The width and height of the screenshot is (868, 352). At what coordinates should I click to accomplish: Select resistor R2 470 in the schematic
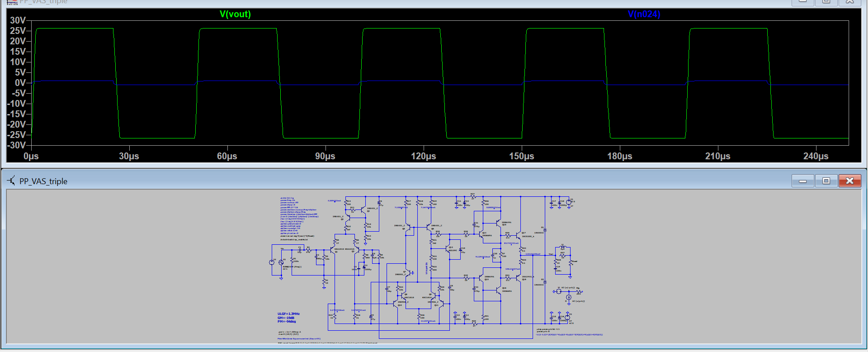308,250
